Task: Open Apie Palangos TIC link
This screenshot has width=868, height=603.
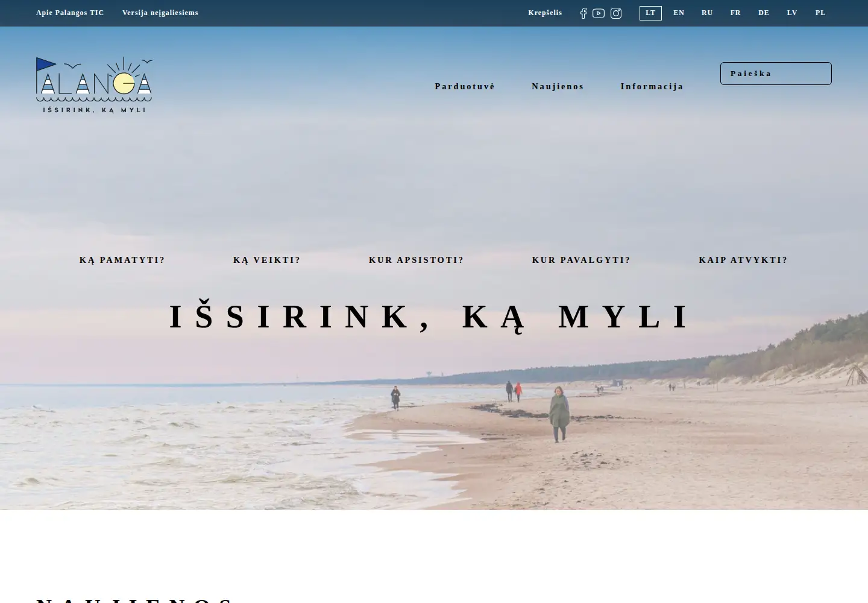Action: click(70, 13)
